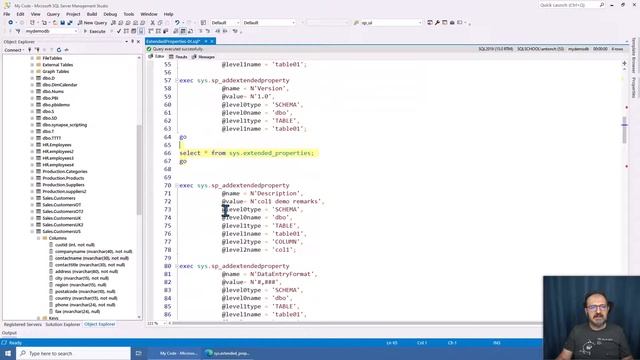Expand the dbo.DimCalendar table node
The image size is (640, 360).
pyautogui.click(x=32, y=85)
